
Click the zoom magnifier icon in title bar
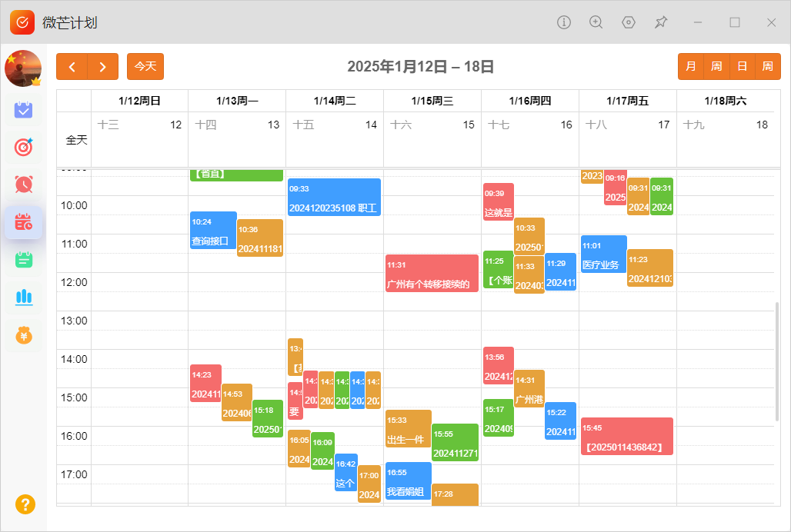596,22
